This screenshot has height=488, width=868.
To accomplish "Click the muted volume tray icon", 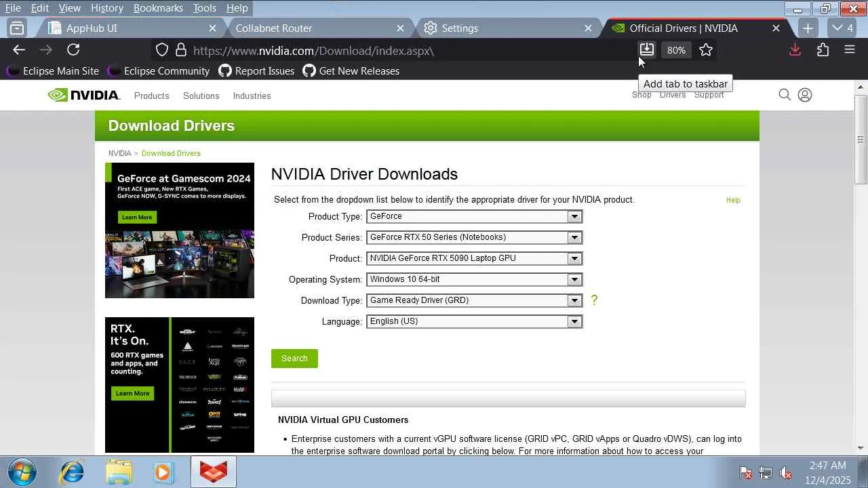I will pos(786,472).
